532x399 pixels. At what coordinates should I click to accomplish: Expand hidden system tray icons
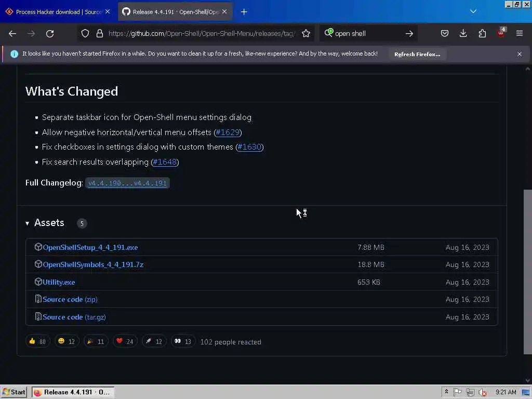(x=446, y=392)
